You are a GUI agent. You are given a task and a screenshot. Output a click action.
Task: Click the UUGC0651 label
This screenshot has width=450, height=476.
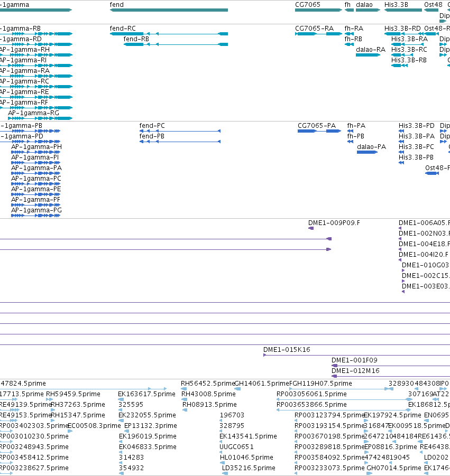click(x=237, y=447)
